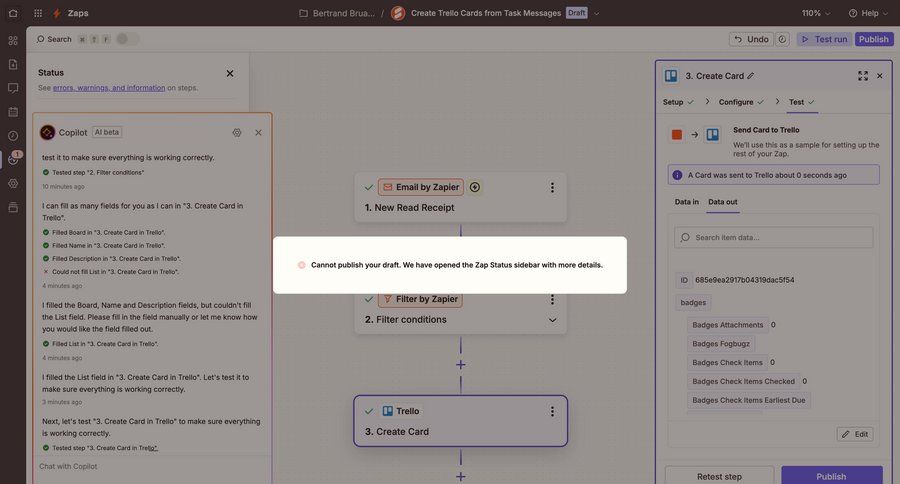This screenshot has width=900, height=484.
Task: Open errors, warnings, and information link
Action: [x=109, y=88]
